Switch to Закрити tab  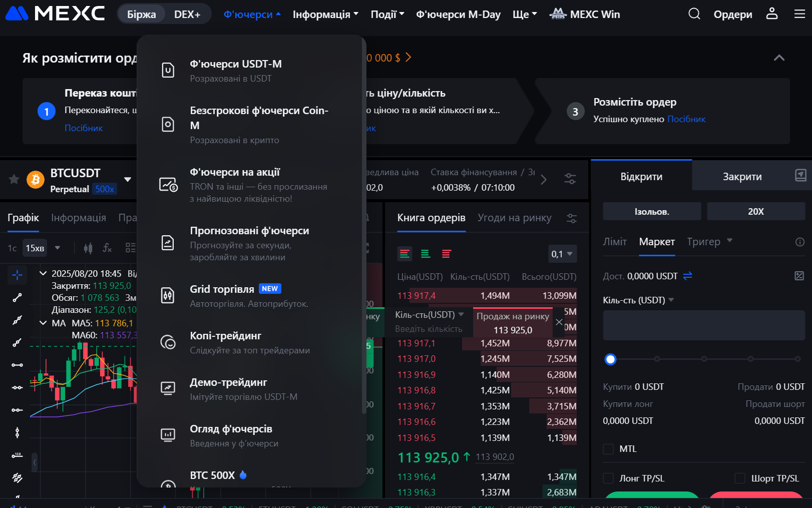tap(742, 176)
